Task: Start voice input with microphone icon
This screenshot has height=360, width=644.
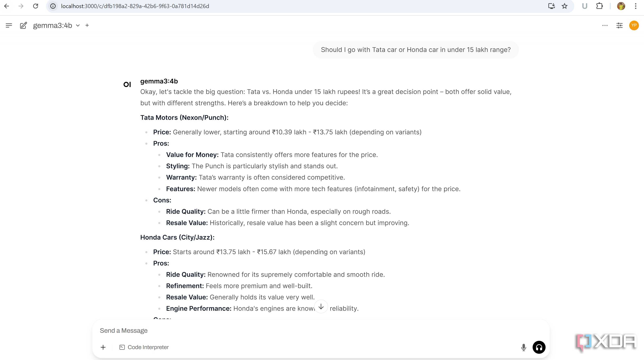Action: (524, 347)
